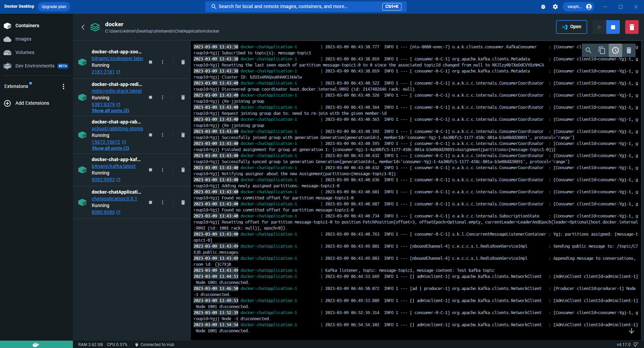Open port 6381:6379 link

point(106,104)
